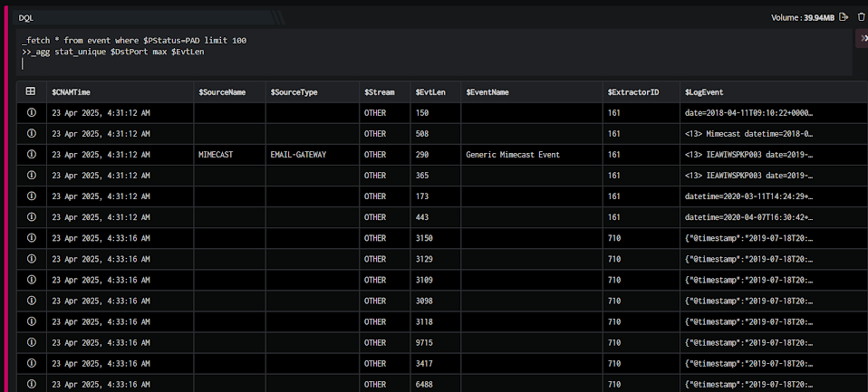868x392 pixels.
Task: Open info icon for row with EvtLen 173
Action: coord(32,196)
